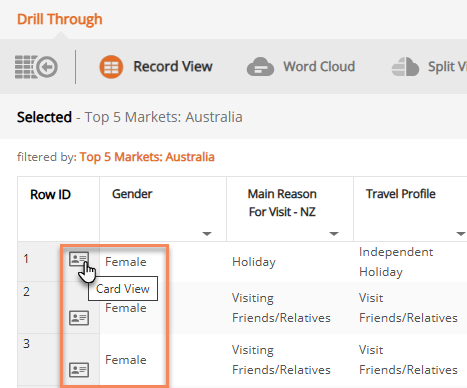Screen dimensions: 467x388
Task: Open the Word Cloud view icon
Action: point(260,67)
